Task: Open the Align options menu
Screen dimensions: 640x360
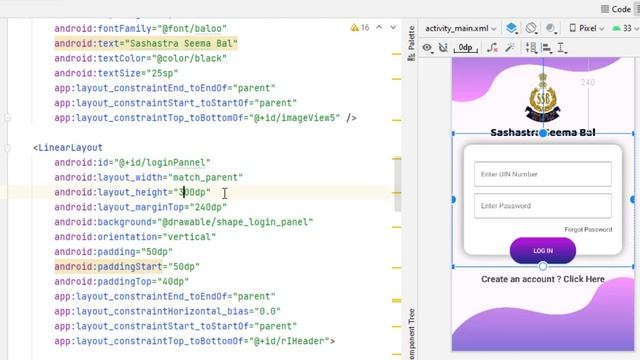Action: [547, 48]
